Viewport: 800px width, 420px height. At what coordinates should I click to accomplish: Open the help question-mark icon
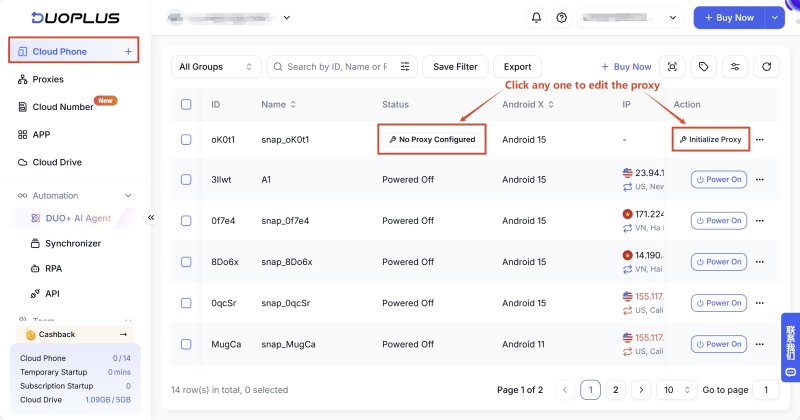click(562, 18)
